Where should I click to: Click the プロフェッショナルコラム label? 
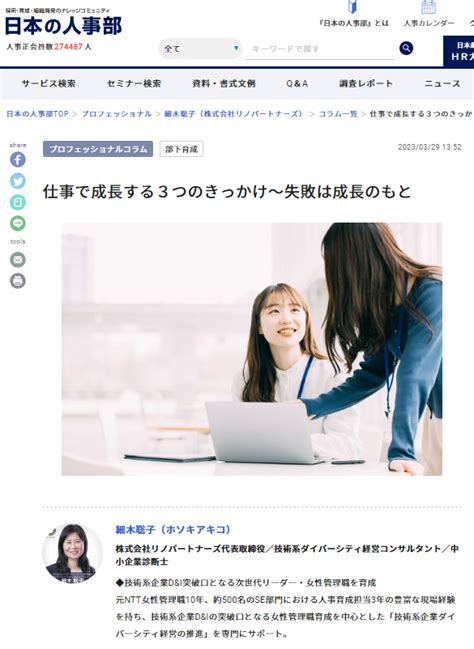(98, 149)
